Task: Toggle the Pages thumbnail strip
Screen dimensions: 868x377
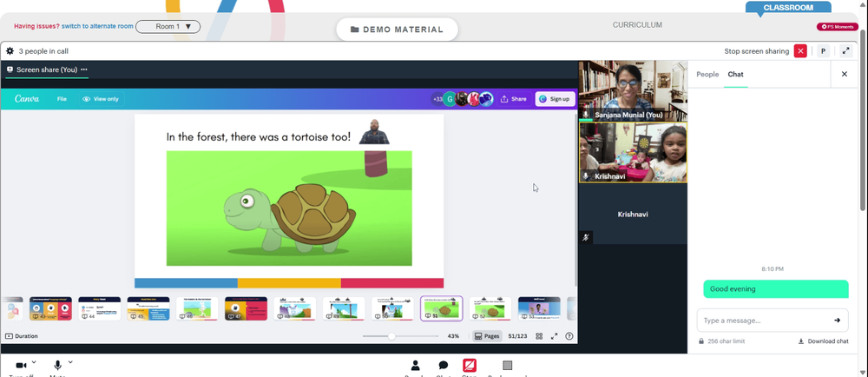Action: (x=487, y=336)
